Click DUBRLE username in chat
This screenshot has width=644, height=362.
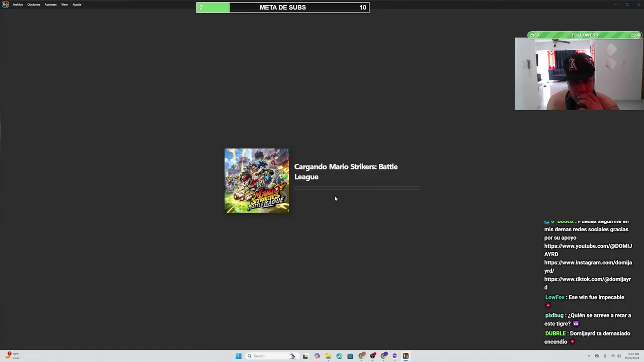pyautogui.click(x=555, y=333)
